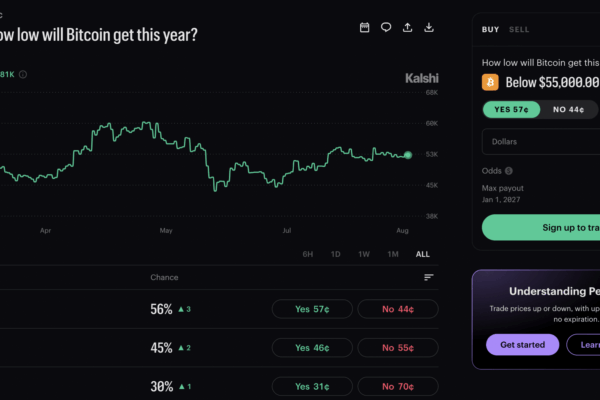
Task: Switch to the SELL tab
Action: (519, 29)
